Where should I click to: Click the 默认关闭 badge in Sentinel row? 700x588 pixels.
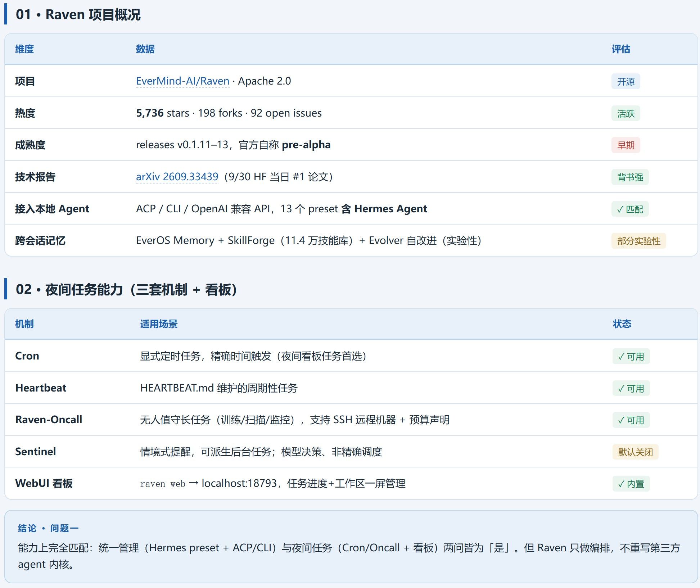[635, 452]
